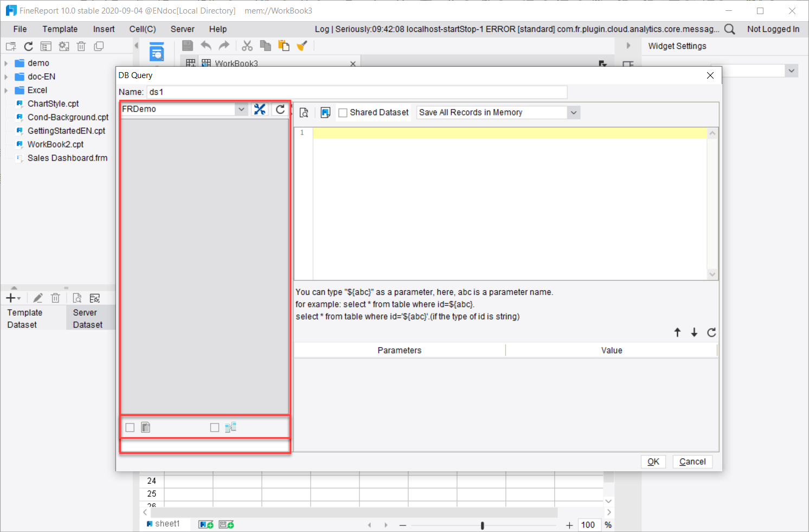This screenshot has width=809, height=532.
Task: Expand the doc-EN folder
Action: pyautogui.click(x=6, y=76)
